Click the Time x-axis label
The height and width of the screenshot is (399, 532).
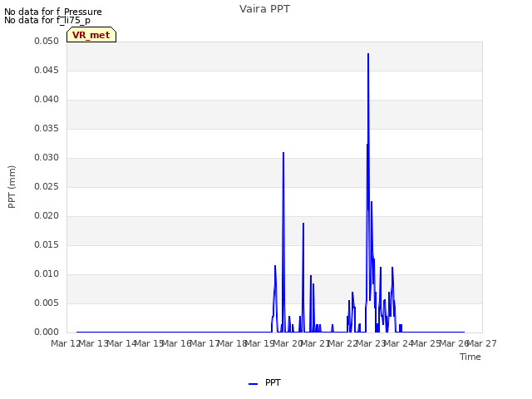470,357
